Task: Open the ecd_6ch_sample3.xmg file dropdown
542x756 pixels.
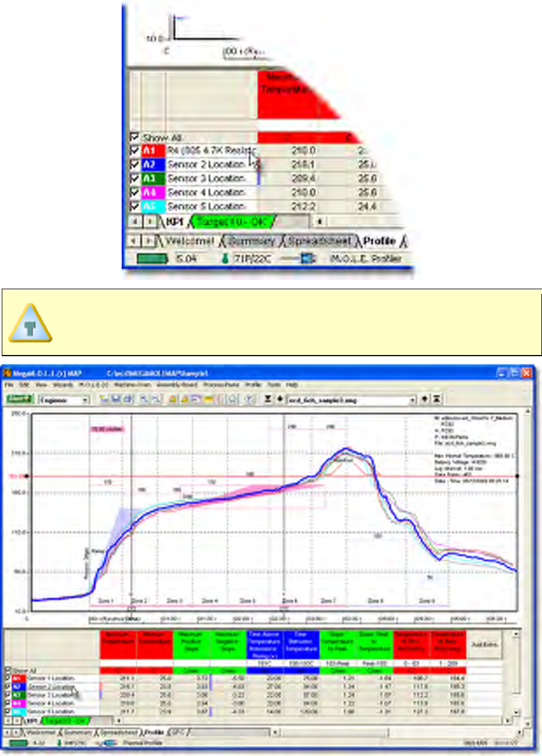Action: point(413,400)
